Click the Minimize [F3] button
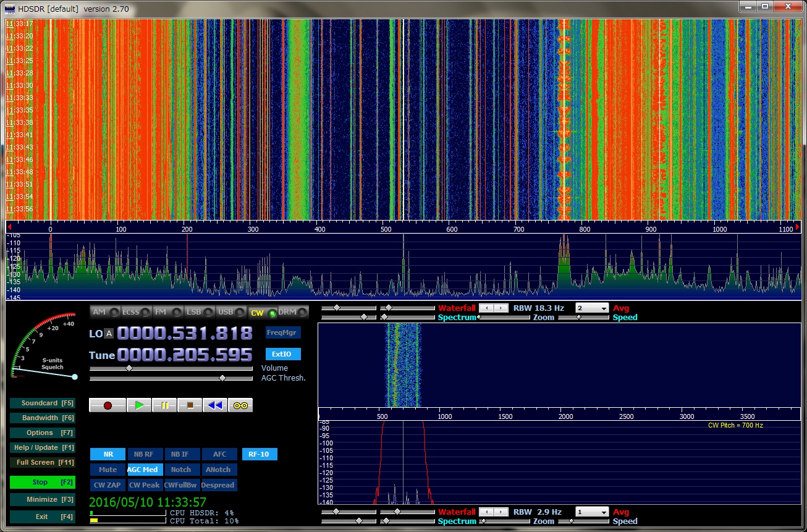This screenshot has width=807, height=532. point(43,499)
